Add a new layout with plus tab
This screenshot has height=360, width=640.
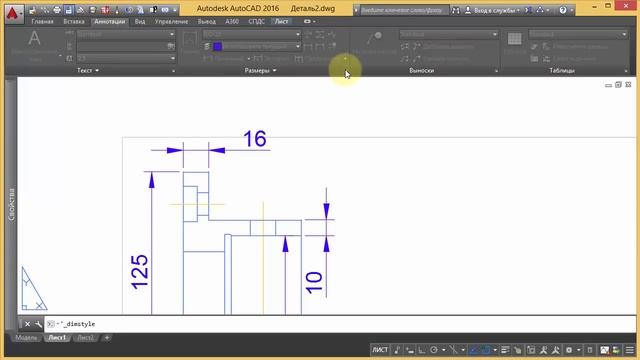point(107,338)
